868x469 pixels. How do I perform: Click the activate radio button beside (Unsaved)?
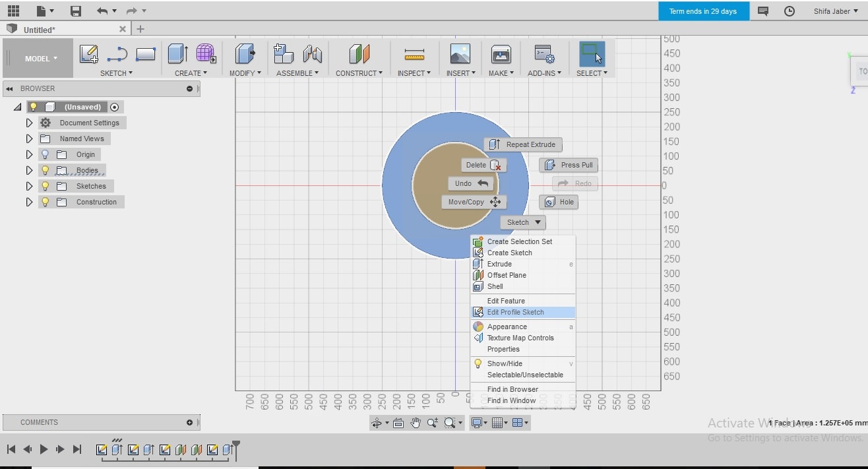pyautogui.click(x=115, y=107)
